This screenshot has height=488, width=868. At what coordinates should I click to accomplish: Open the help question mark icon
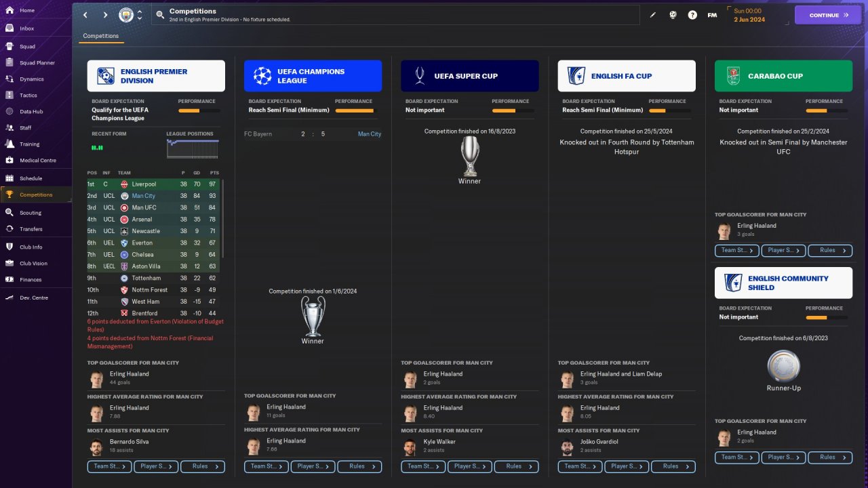(x=692, y=15)
